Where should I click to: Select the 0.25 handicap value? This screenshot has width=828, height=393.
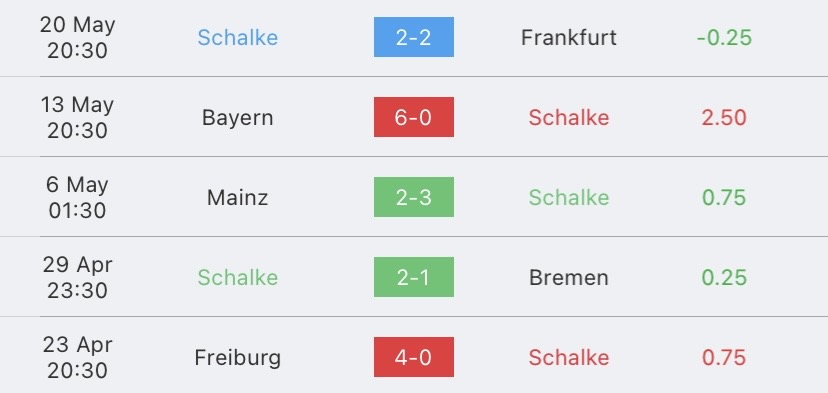pos(724,277)
